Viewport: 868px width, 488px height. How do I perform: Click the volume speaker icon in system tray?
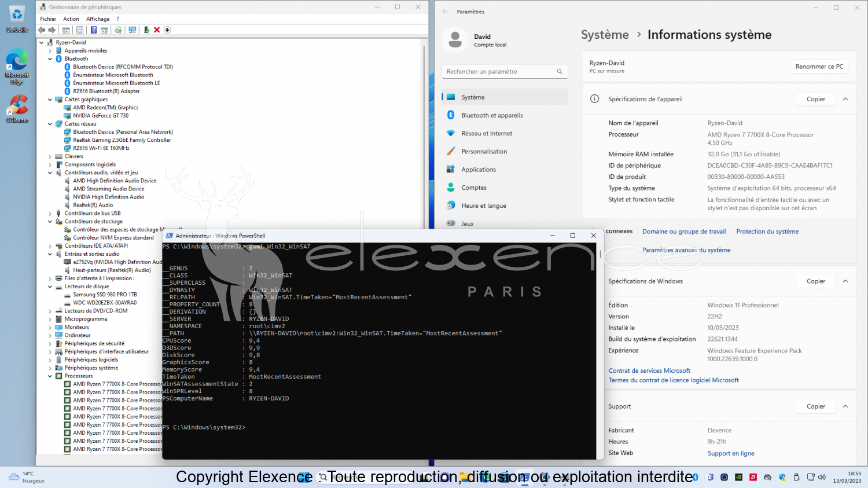[x=822, y=478]
